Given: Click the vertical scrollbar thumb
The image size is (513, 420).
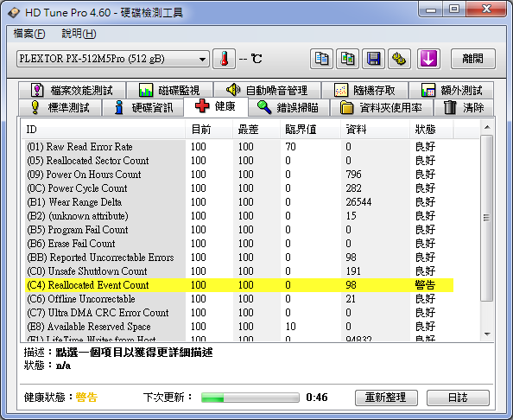Looking at the screenshot, I should click(487, 218).
